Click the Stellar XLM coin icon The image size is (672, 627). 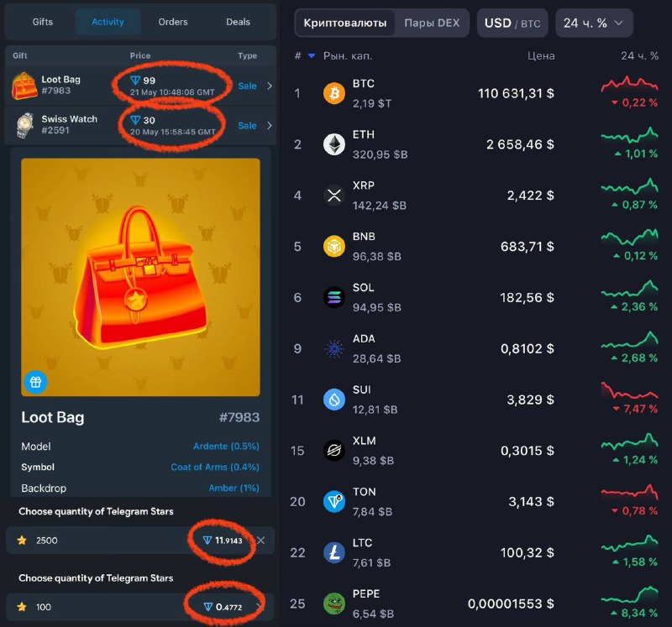333,451
